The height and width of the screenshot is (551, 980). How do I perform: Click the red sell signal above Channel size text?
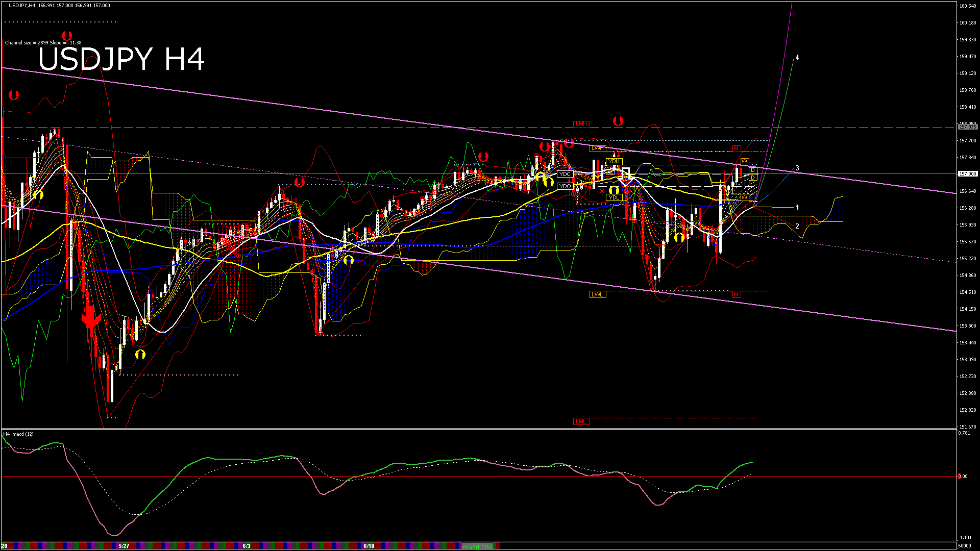(66, 36)
